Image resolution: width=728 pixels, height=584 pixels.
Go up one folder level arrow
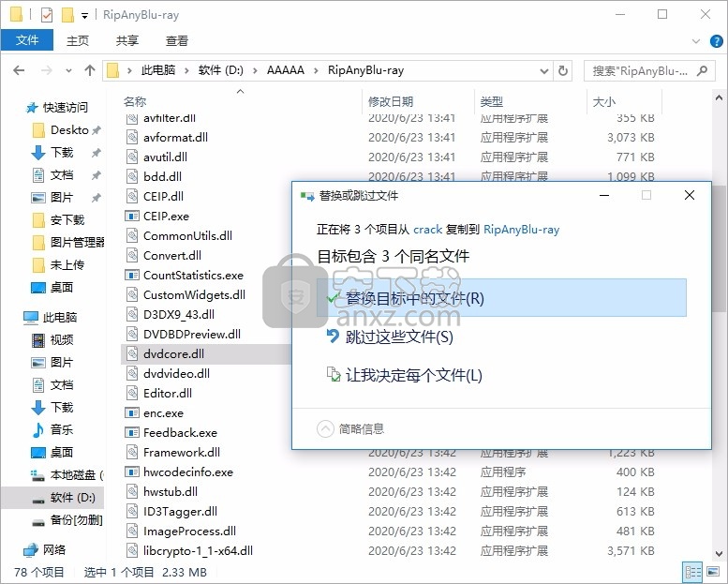90,70
